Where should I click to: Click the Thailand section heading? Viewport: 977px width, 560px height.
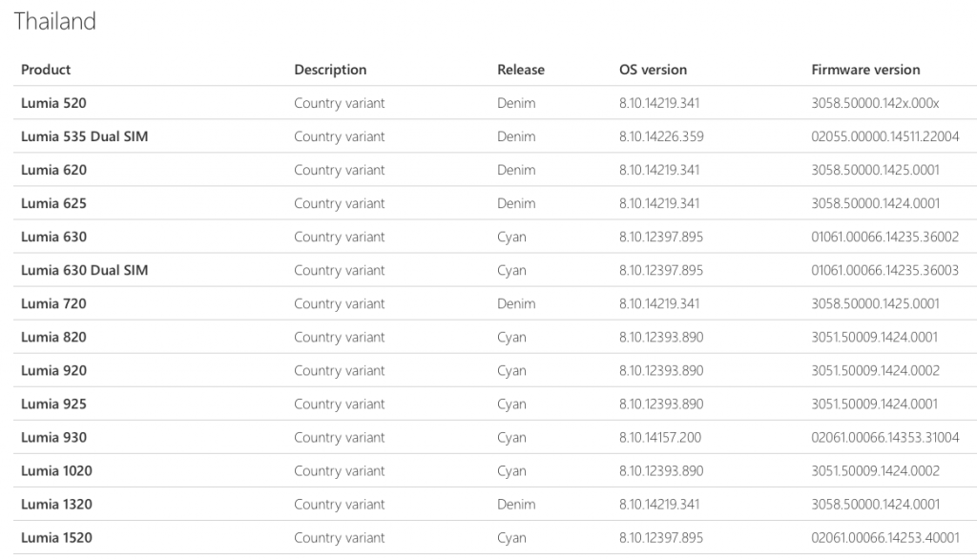[54, 21]
